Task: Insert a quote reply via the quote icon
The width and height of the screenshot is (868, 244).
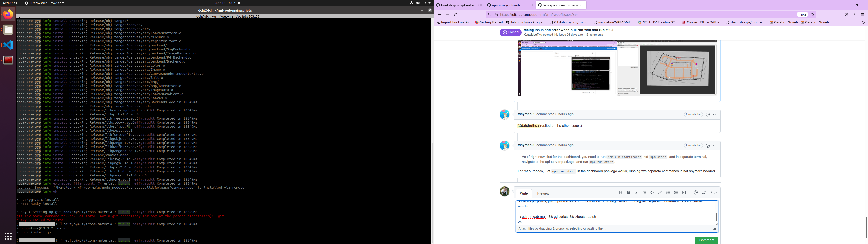Action: 644,192
